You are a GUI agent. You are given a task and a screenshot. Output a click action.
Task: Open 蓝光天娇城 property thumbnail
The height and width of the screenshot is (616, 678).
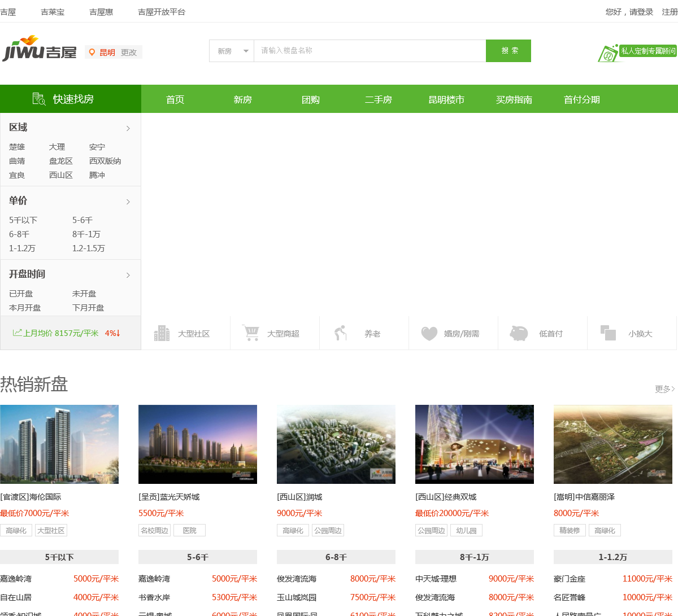198,444
